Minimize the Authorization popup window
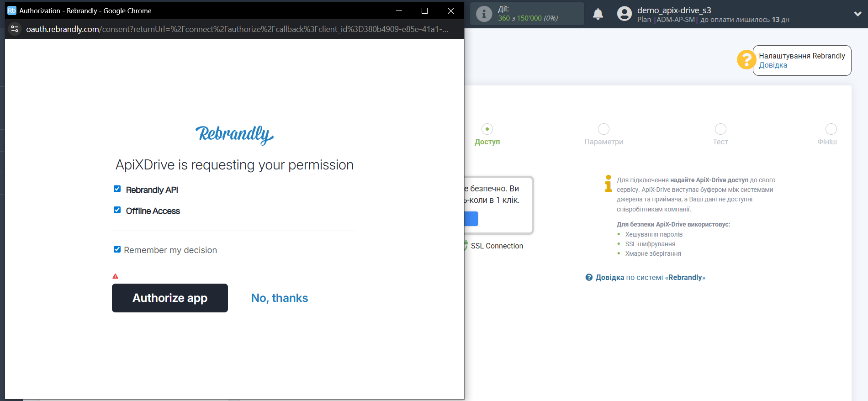This screenshot has height=401, width=868. pos(399,11)
